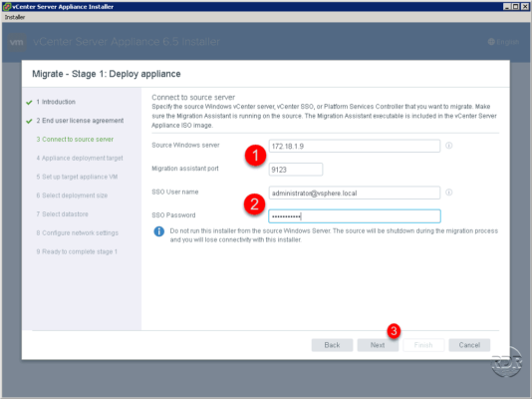Go to step 2 End user license agreement
This screenshot has width=532, height=399.
[80, 121]
